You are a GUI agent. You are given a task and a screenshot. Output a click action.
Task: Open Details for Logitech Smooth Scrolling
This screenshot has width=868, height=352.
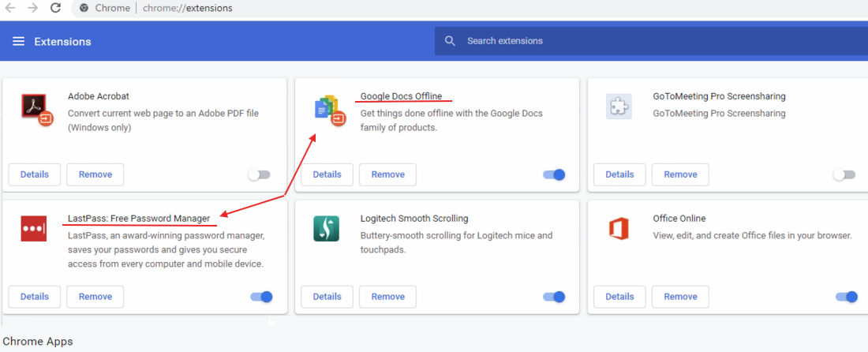(327, 297)
